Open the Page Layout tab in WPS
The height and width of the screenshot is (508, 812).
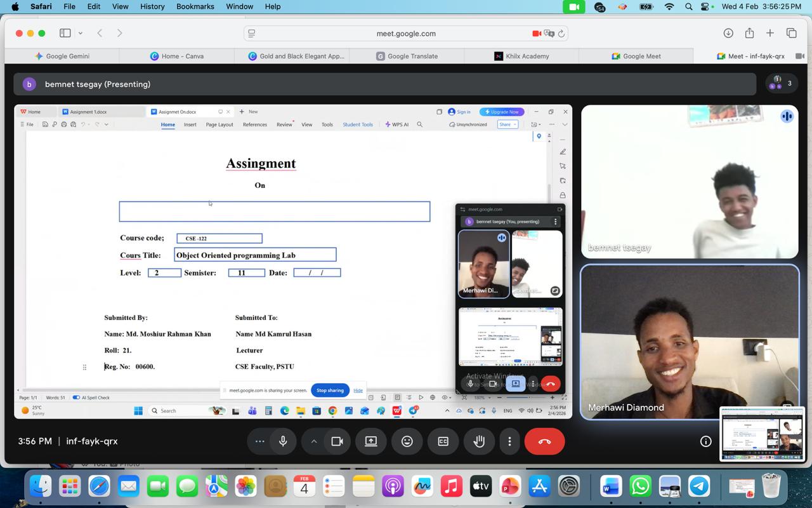219,124
